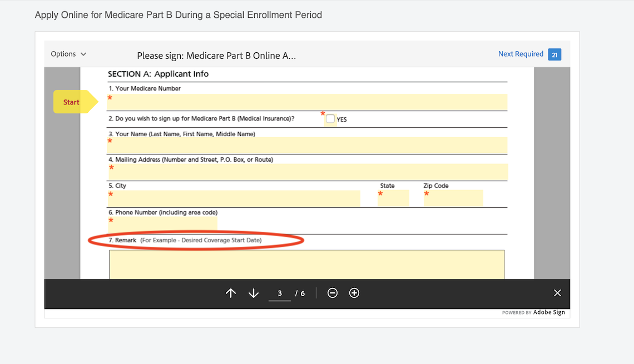Viewport: 634px width, 364px height.
Task: Select the document title Please sign header
Action: tap(216, 56)
